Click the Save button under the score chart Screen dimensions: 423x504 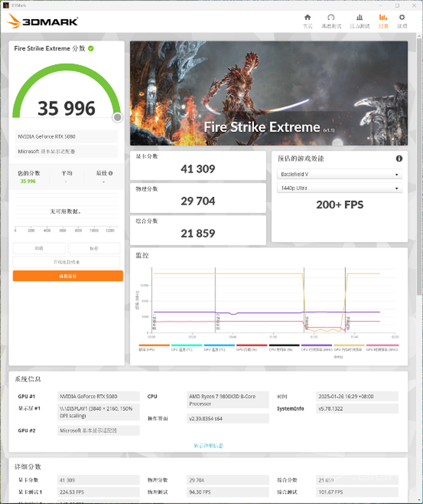coord(94,248)
